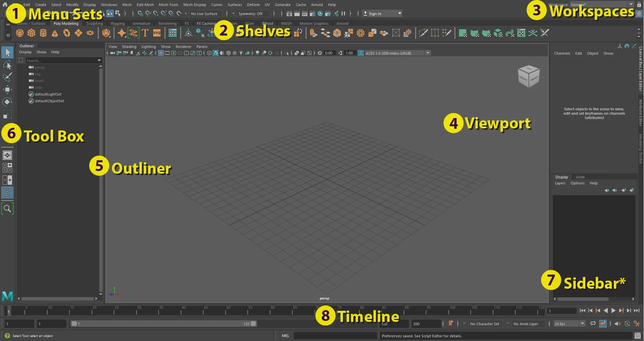
Task: Click the Sign In button
Action: 374,13
